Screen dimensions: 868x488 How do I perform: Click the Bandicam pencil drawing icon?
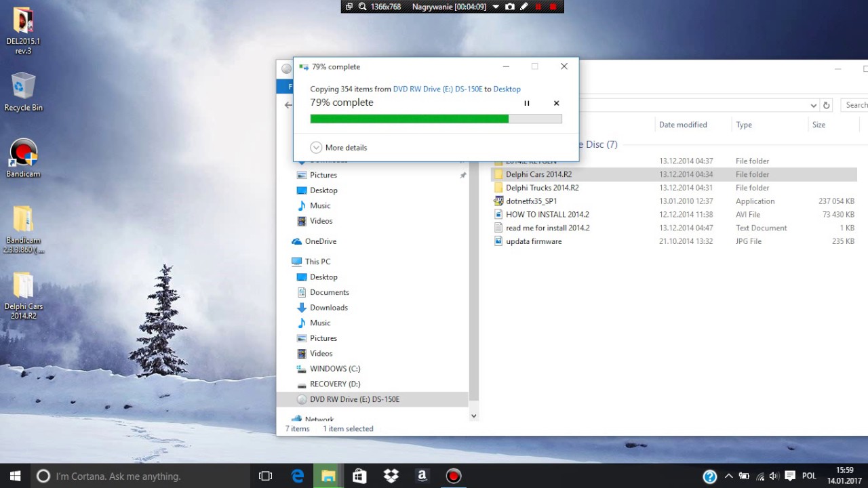[524, 6]
